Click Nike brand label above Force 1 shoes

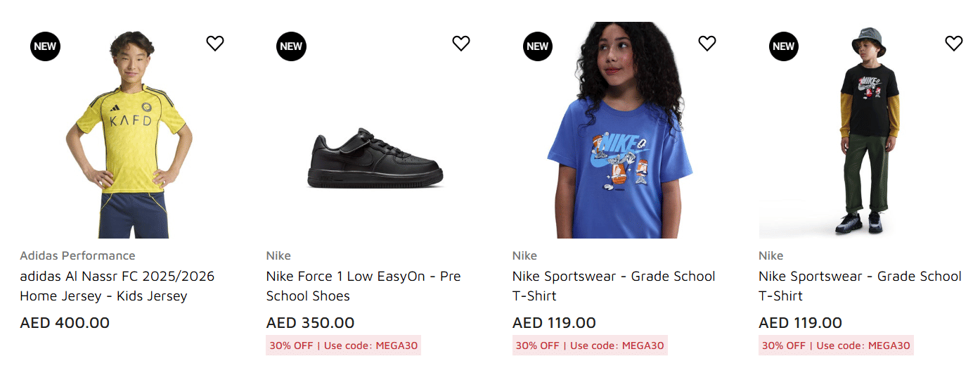point(278,255)
